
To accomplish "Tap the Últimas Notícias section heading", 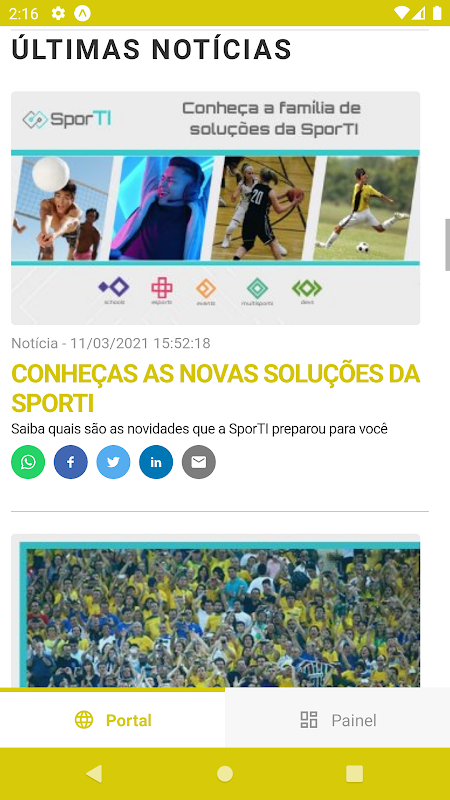I will coord(152,49).
